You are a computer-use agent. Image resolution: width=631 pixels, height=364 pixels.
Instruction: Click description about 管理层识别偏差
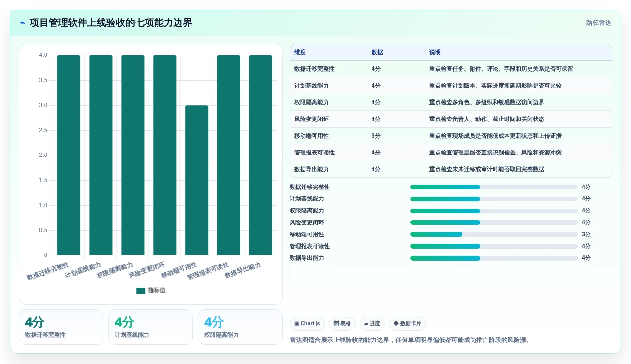click(496, 153)
